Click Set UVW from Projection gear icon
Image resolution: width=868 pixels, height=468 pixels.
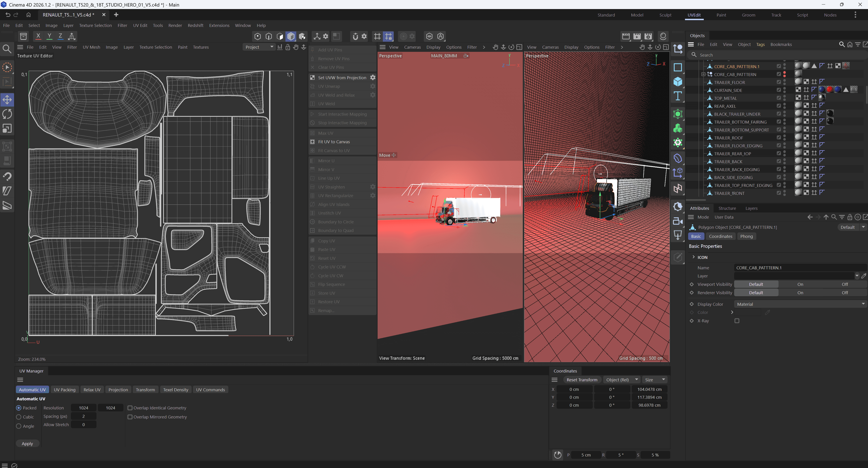373,77
